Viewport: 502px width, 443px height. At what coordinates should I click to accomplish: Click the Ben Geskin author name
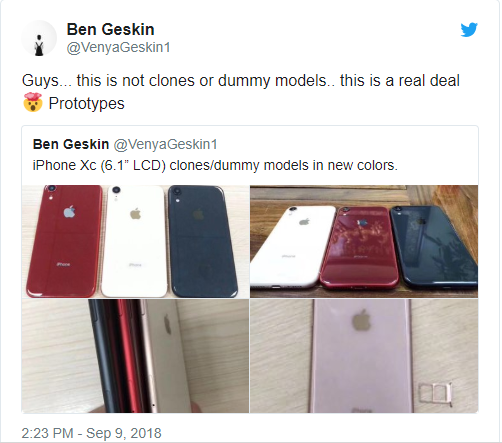pos(110,29)
